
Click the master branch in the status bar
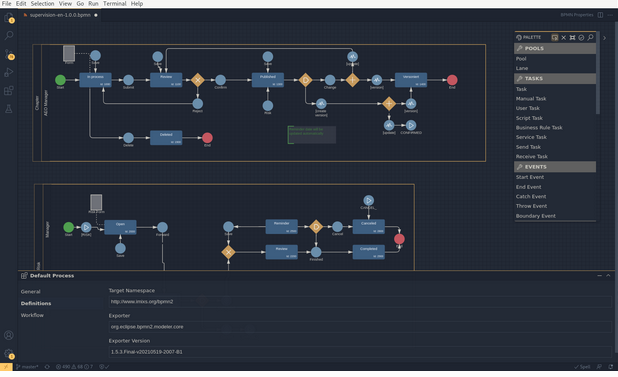(x=27, y=367)
